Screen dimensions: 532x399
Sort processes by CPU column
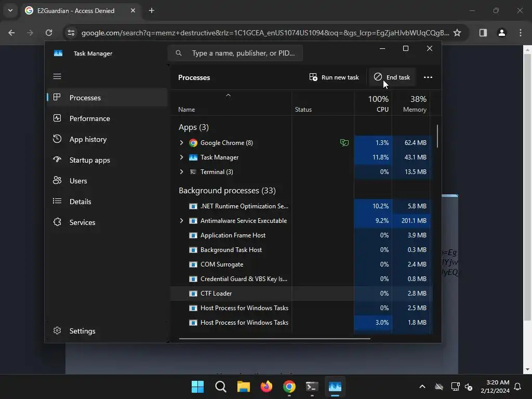[x=373, y=104]
